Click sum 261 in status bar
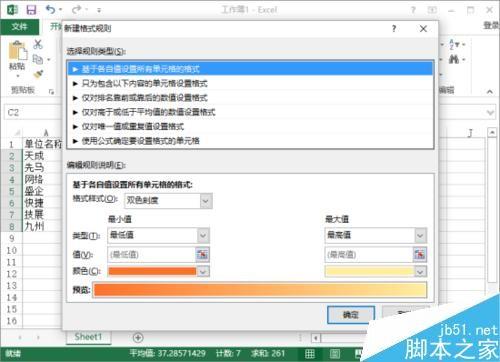 point(268,353)
